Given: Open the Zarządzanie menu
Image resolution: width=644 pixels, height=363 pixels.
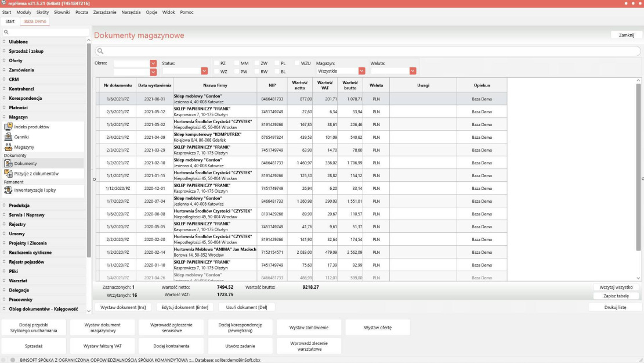Looking at the screenshot, I should pyautogui.click(x=105, y=12).
